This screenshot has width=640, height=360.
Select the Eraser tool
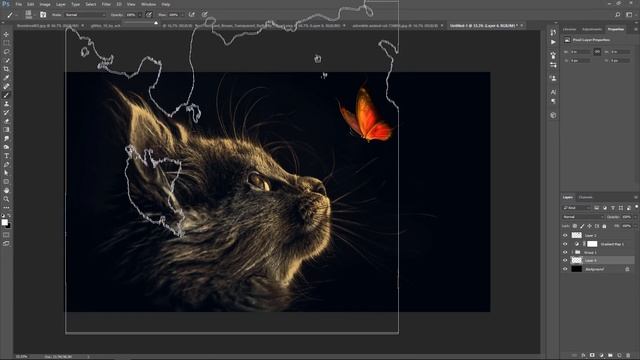click(6, 121)
